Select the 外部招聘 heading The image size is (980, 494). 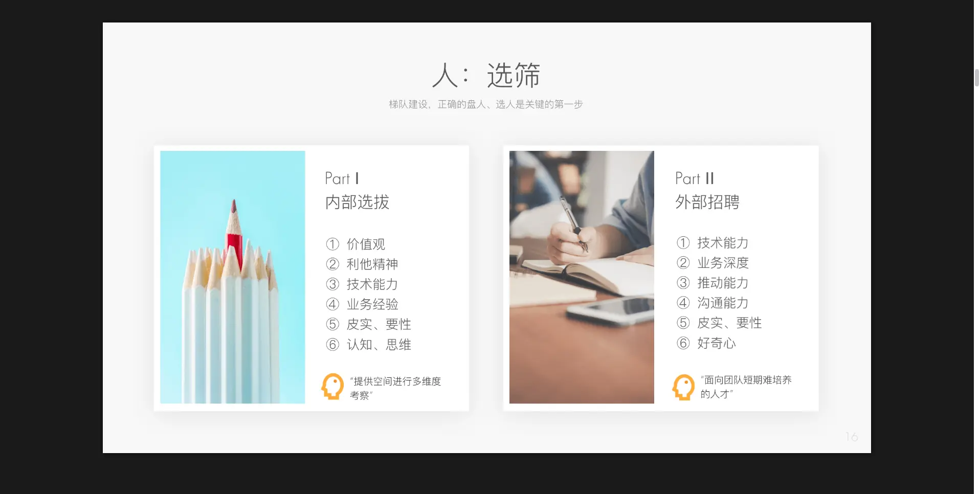pyautogui.click(x=707, y=202)
